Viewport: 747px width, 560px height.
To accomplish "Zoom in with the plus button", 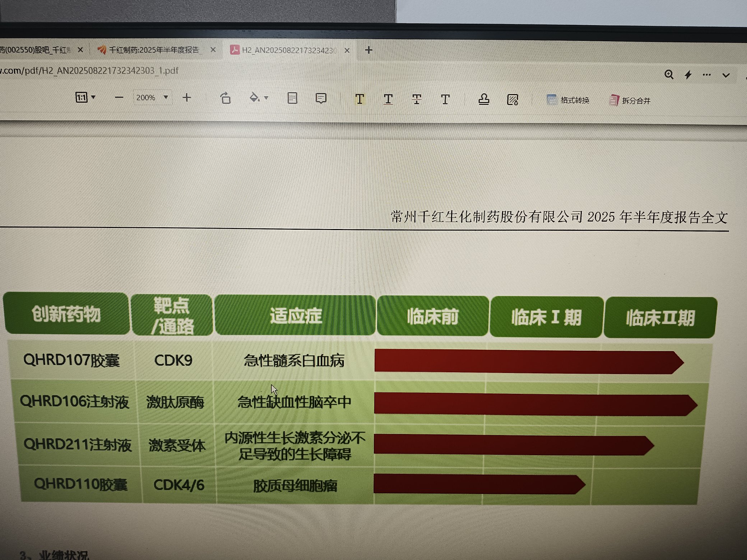I will click(x=187, y=98).
